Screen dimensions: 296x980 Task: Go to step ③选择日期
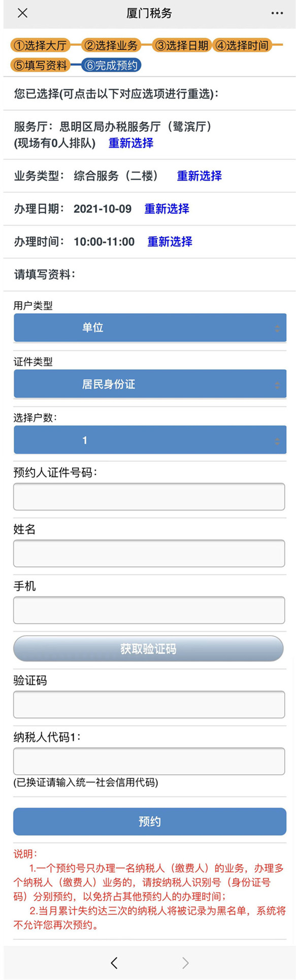(x=182, y=46)
